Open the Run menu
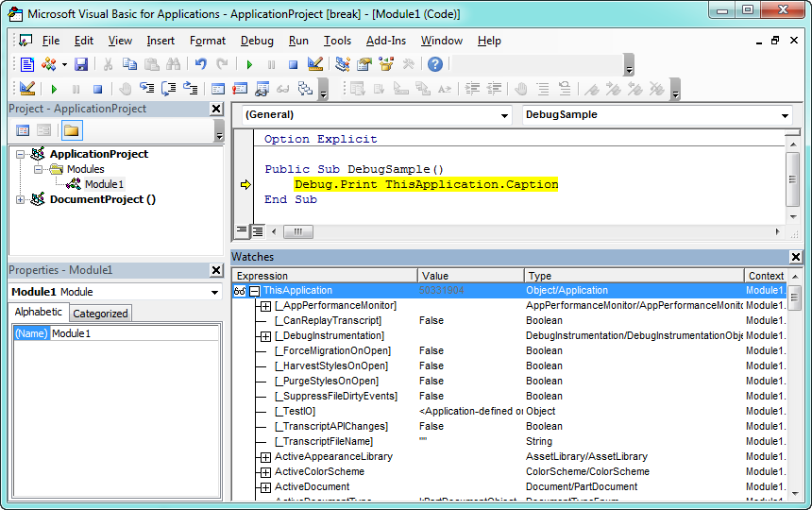This screenshot has height=510, width=812. (x=298, y=41)
